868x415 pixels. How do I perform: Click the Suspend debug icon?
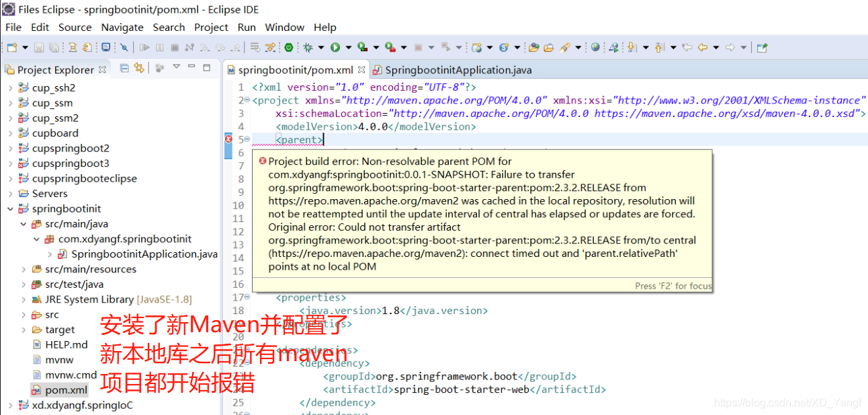pyautogui.click(x=159, y=48)
